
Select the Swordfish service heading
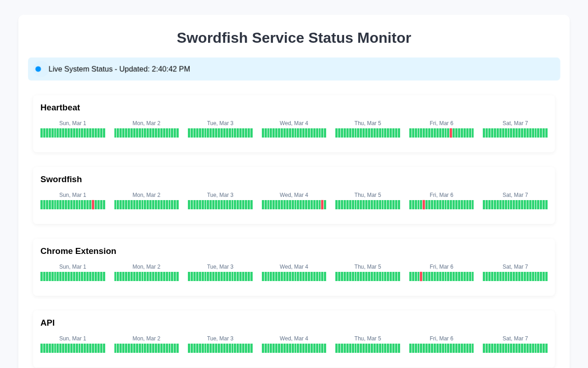click(x=61, y=179)
